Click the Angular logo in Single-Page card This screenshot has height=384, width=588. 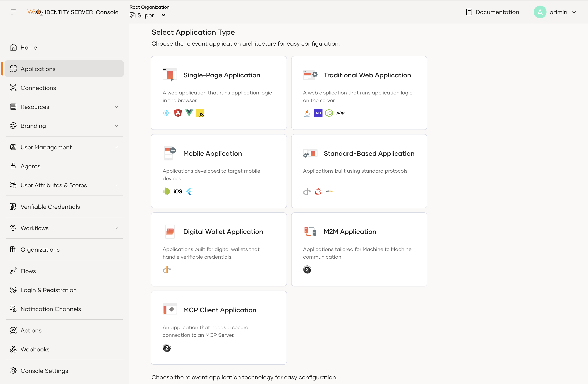click(178, 113)
